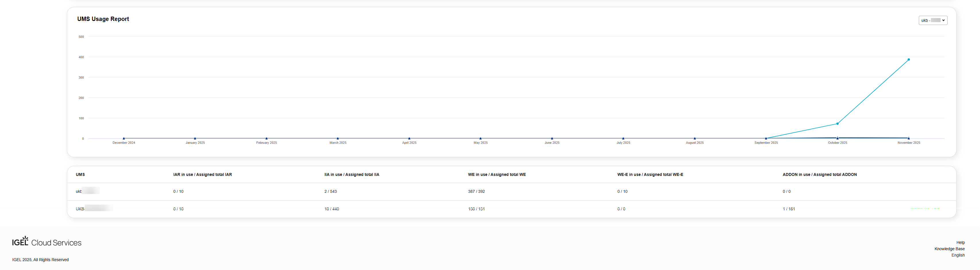Open the Help link in the footer
This screenshot has height=270, width=980.
960,243
